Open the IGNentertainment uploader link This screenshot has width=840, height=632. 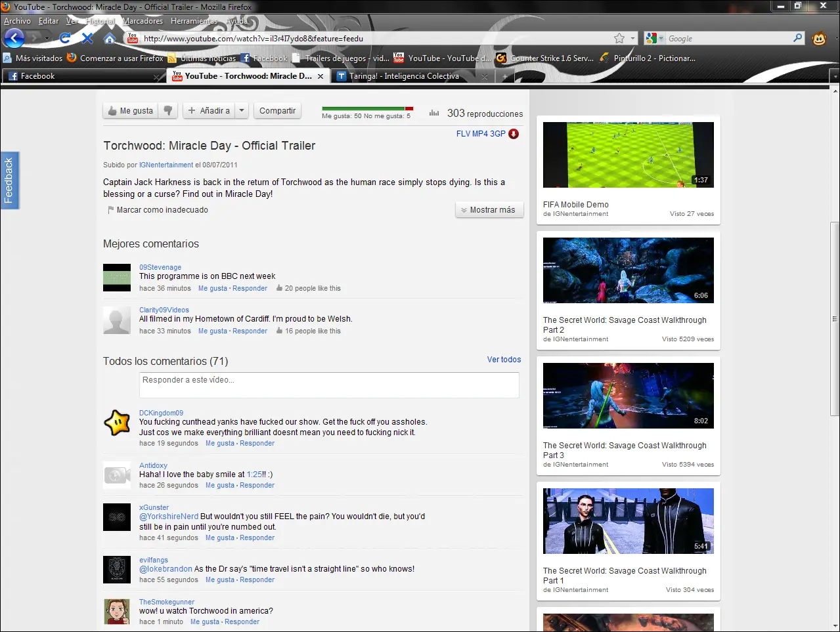point(166,165)
